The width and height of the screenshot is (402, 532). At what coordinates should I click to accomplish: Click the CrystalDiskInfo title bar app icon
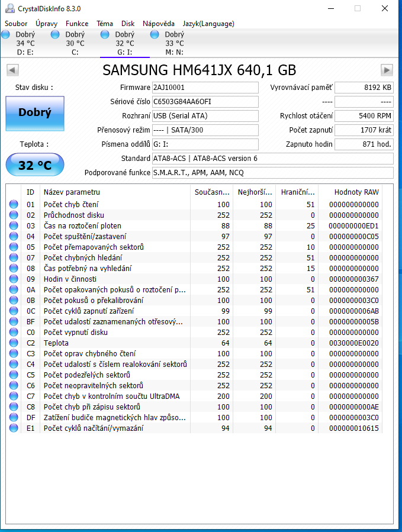10,8
